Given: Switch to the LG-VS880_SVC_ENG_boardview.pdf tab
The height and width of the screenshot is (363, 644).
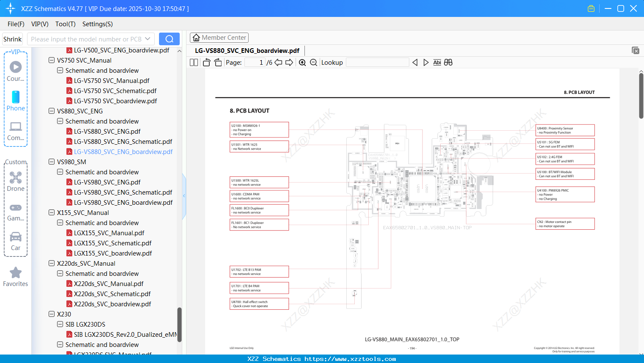Looking at the screenshot, I should pyautogui.click(x=247, y=50).
